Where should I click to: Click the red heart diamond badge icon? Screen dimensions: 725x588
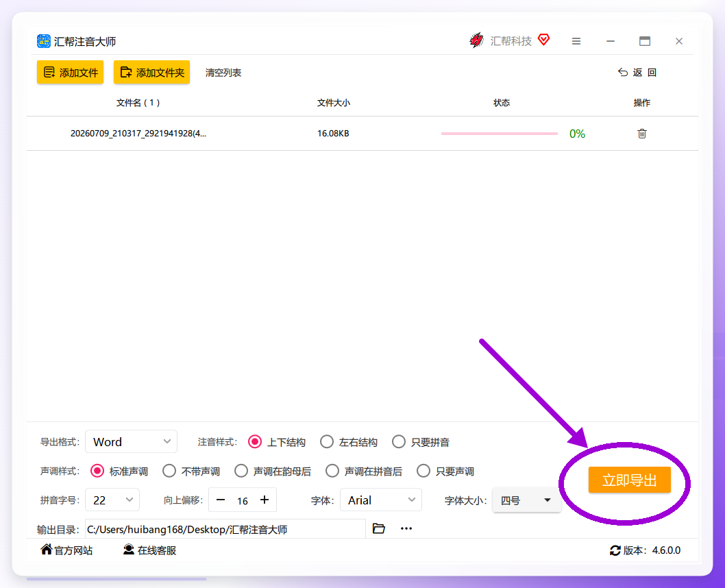[544, 40]
